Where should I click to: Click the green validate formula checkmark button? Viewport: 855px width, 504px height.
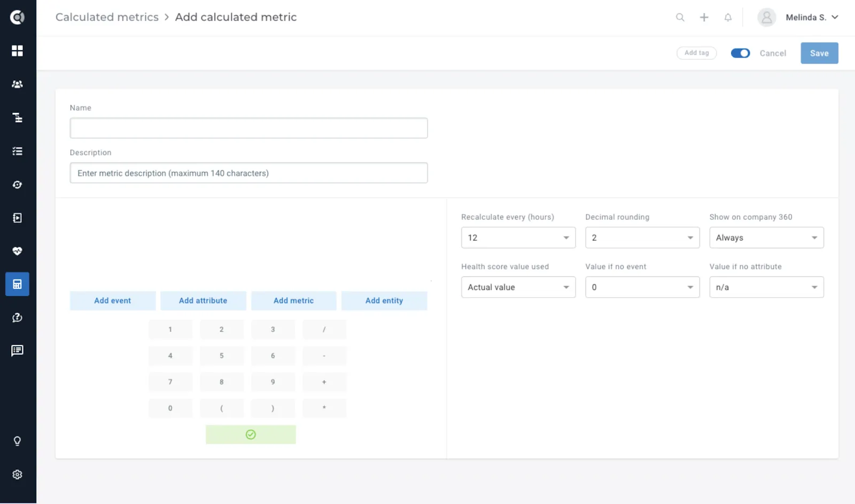point(251,435)
